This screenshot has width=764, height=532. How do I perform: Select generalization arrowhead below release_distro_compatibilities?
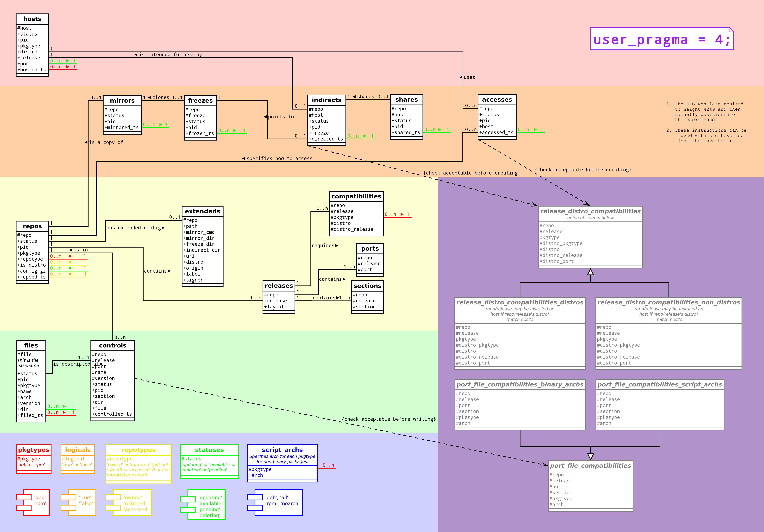coord(591,272)
